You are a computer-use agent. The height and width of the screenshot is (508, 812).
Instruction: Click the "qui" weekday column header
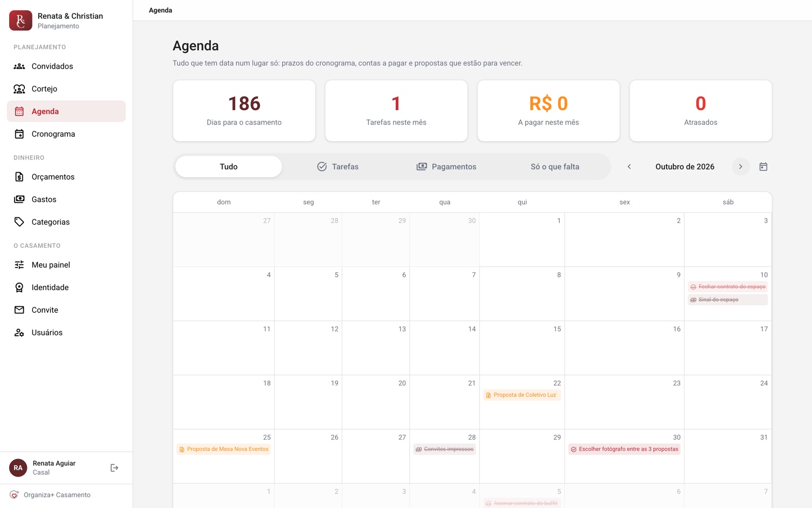(522, 202)
